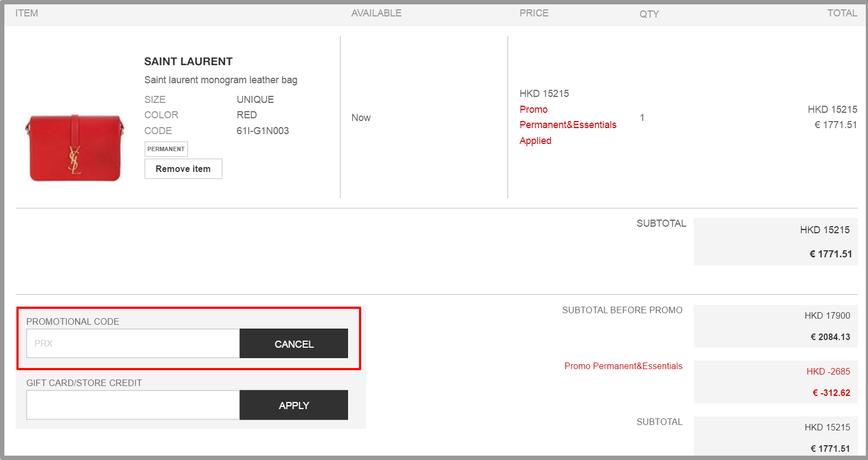Cancel the applied promotional code

click(294, 343)
